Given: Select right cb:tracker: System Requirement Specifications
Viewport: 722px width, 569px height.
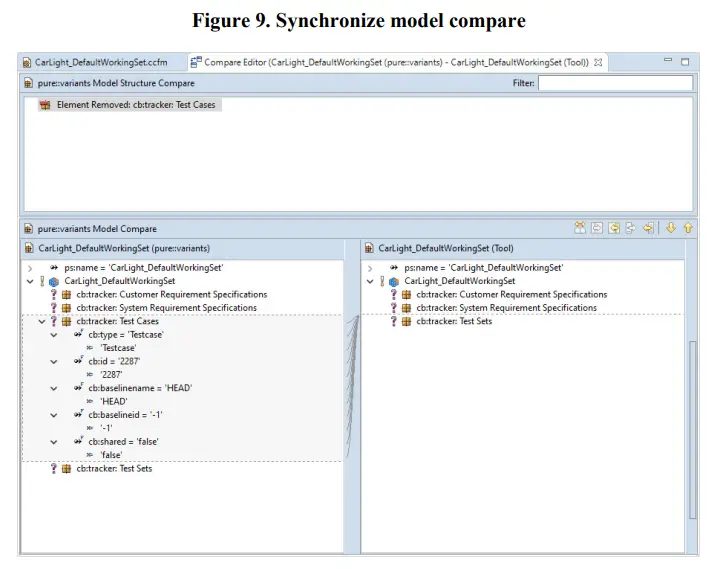Looking at the screenshot, I should point(507,308).
